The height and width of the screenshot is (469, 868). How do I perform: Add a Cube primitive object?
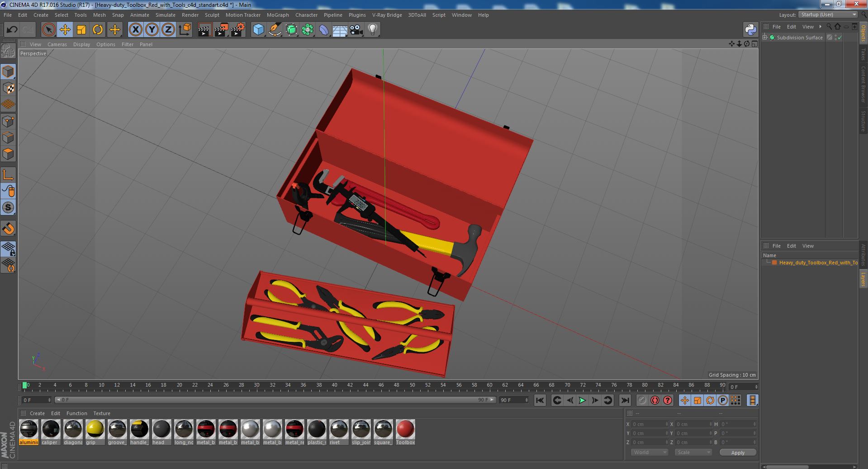coord(258,30)
